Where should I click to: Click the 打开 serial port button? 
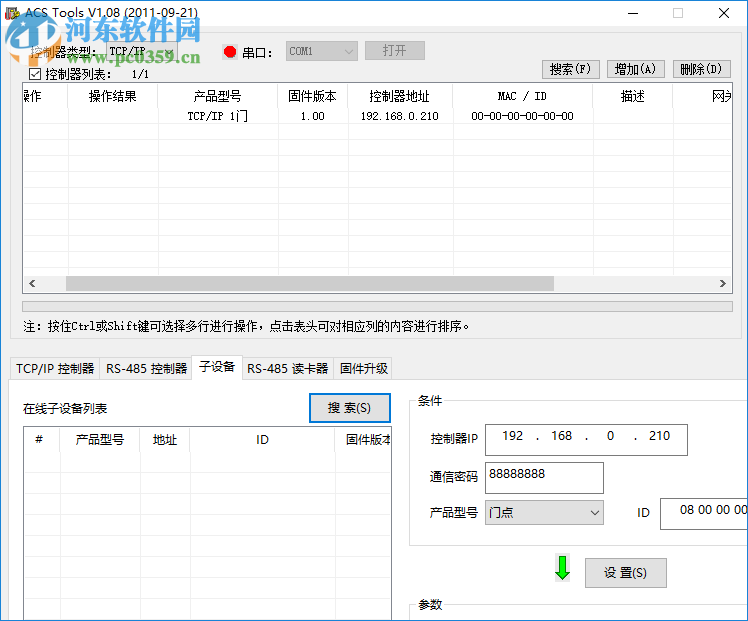coord(395,51)
